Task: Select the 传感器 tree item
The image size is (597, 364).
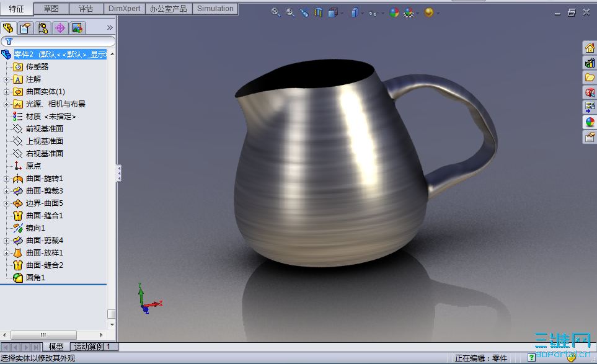Action: [x=37, y=67]
